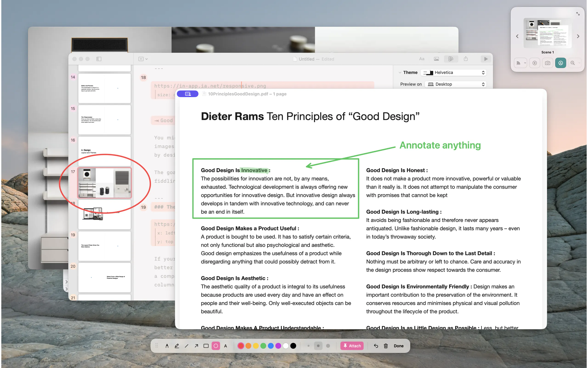
Task: Open the Helvetica theme dropdown
Action: pyautogui.click(x=453, y=72)
